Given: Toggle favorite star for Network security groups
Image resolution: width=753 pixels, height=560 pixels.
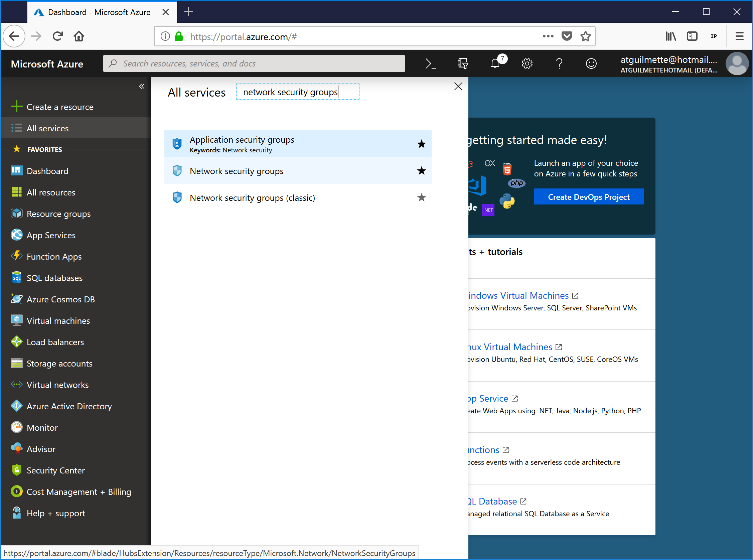Looking at the screenshot, I should [x=421, y=171].
